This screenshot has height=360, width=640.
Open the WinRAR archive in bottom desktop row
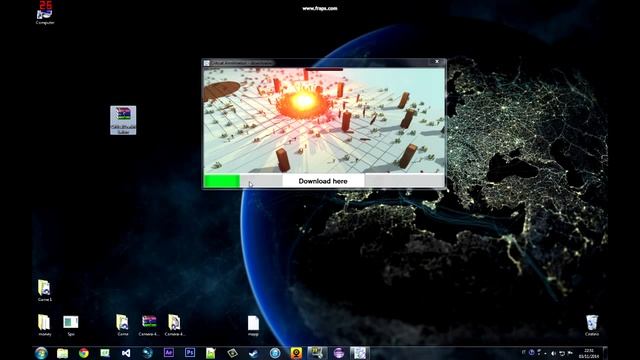tap(149, 325)
